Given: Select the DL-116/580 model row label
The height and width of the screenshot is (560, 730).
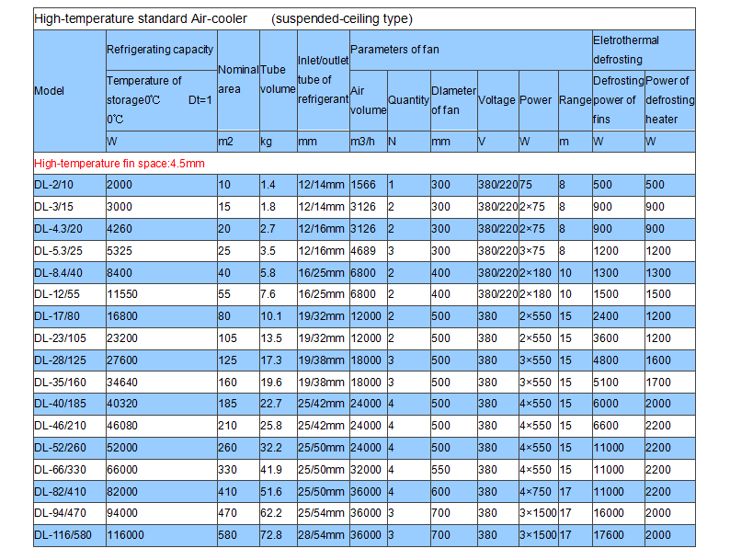Looking at the screenshot, I should [61, 534].
